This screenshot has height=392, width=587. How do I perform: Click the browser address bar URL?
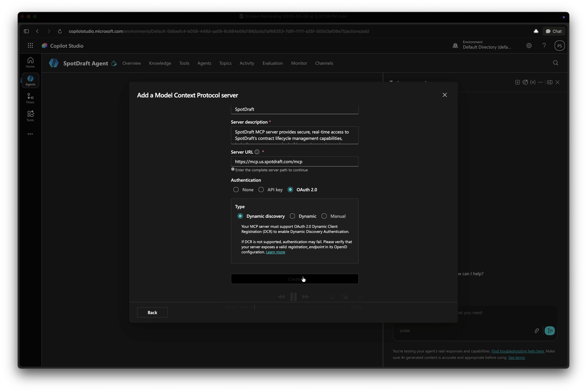219,31
